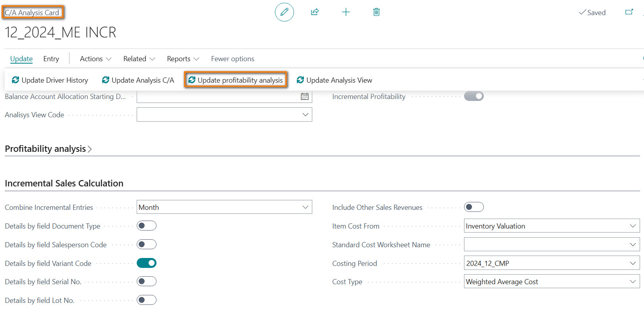Image resolution: width=644 pixels, height=316 pixels.
Task: Open Costing Period dropdown
Action: coord(632,263)
